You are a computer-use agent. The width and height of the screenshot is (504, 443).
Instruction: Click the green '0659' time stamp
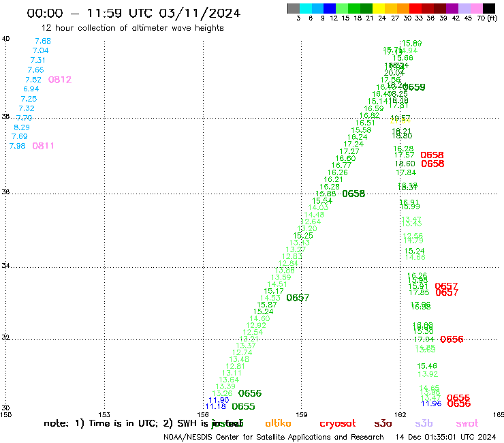414,87
